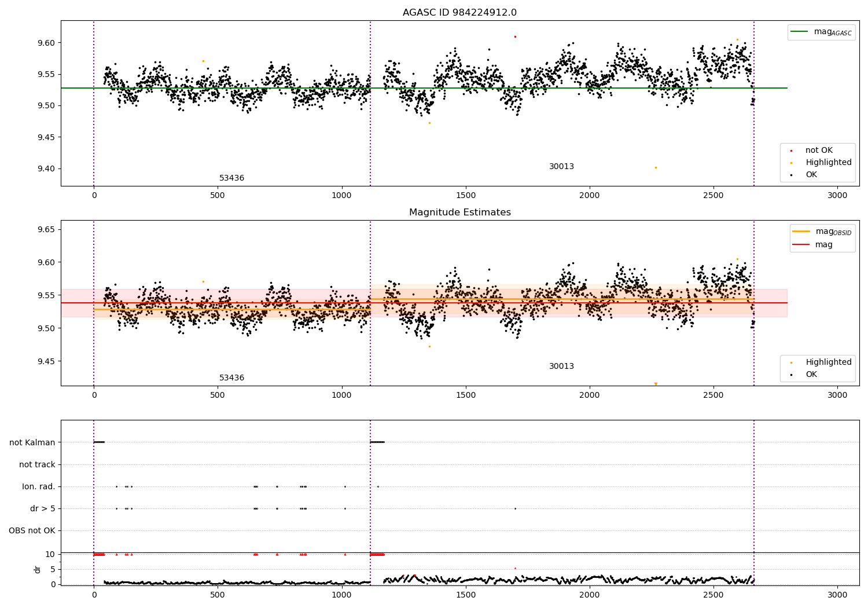Click x-tick 3000 under top plot
This screenshot has width=868, height=608.
tap(837, 196)
